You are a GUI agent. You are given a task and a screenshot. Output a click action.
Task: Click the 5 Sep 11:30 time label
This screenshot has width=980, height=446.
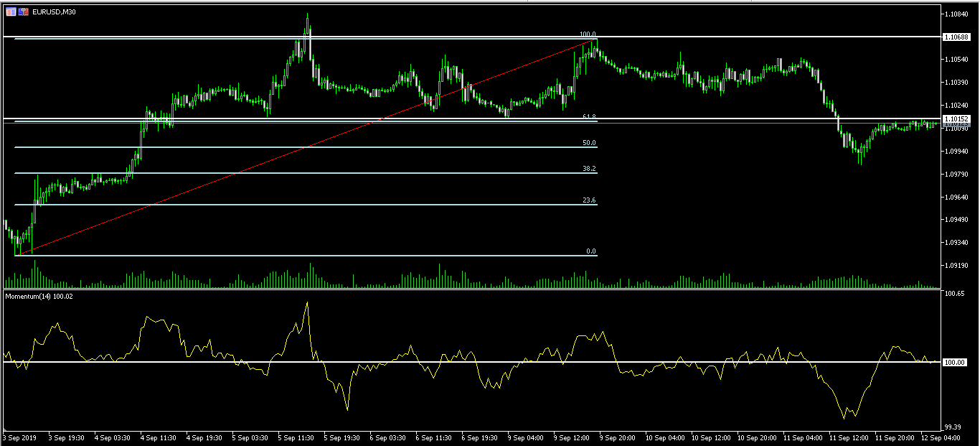(296, 437)
